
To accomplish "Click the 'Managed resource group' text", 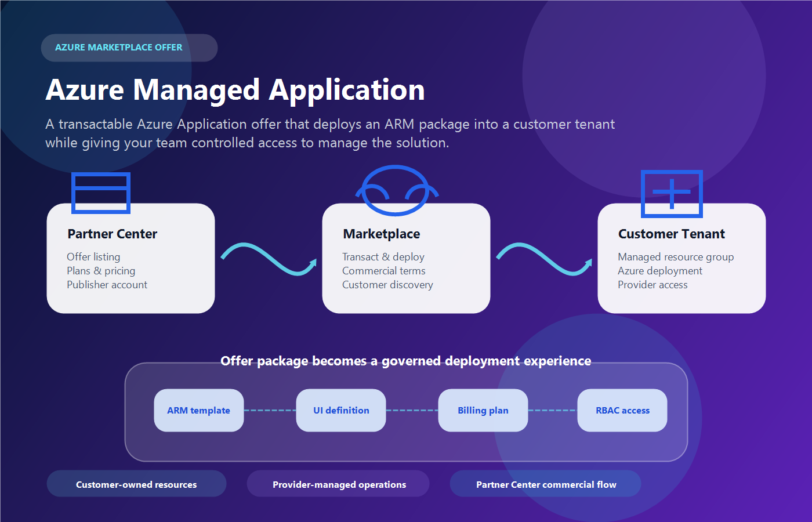I will [676, 257].
